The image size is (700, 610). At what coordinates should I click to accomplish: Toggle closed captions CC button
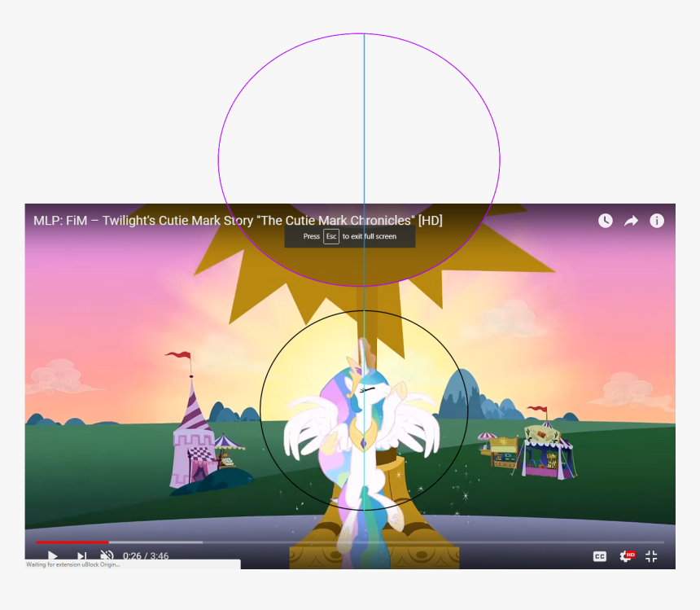[x=600, y=556]
